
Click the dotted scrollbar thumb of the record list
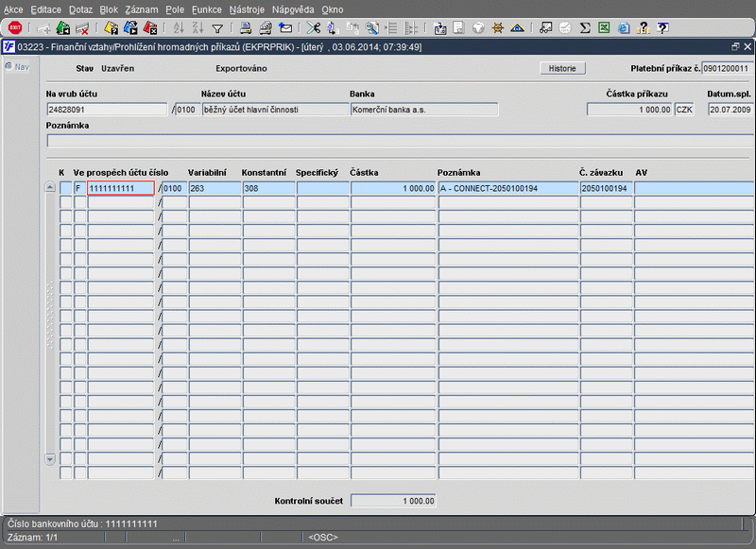(50, 316)
